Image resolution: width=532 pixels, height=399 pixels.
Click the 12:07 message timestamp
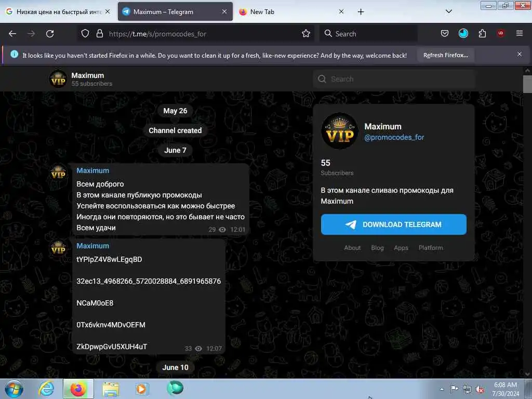click(214, 349)
